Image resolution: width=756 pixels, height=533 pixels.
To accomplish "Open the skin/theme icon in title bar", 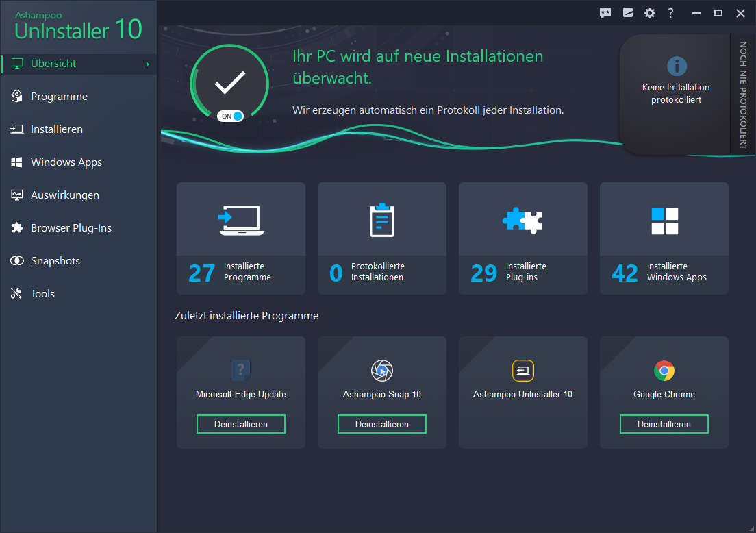I will [x=627, y=13].
